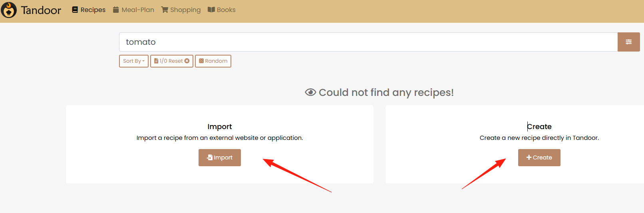644x213 pixels.
Task: Click the Create button
Action: 539,157
